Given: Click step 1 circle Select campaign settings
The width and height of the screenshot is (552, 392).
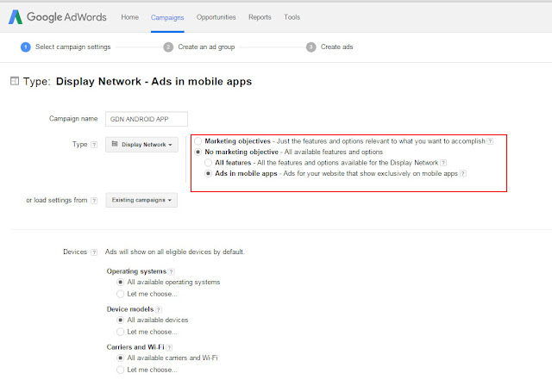Looking at the screenshot, I should click(26, 47).
